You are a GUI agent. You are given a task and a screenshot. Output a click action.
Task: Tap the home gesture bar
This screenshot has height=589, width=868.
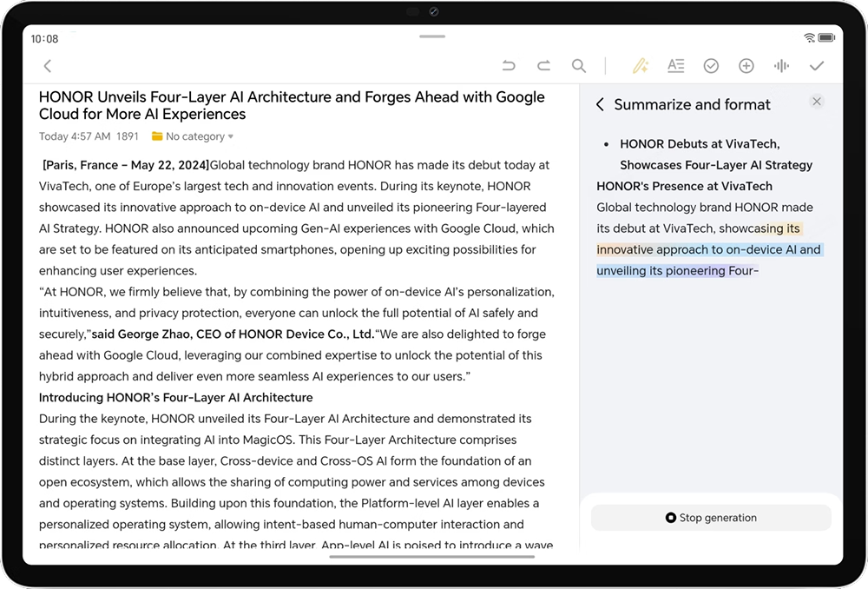[432, 556]
